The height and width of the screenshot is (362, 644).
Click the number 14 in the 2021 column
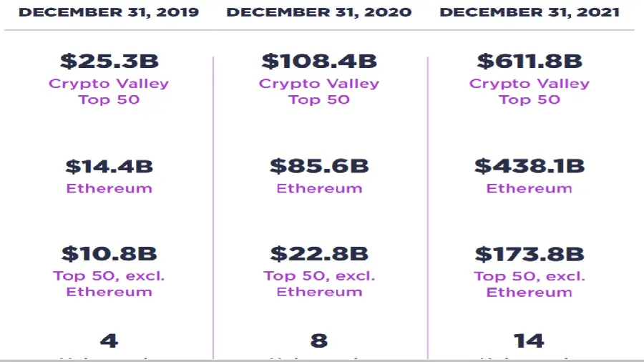(530, 341)
